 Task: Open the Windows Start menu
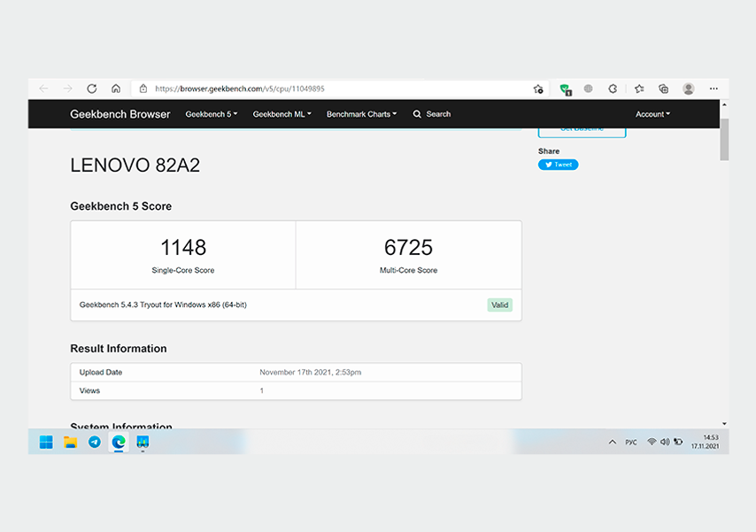[x=46, y=442]
